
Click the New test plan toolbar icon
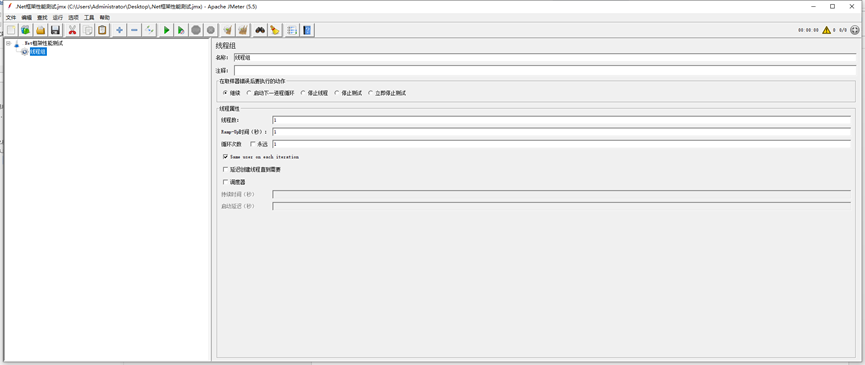10,30
